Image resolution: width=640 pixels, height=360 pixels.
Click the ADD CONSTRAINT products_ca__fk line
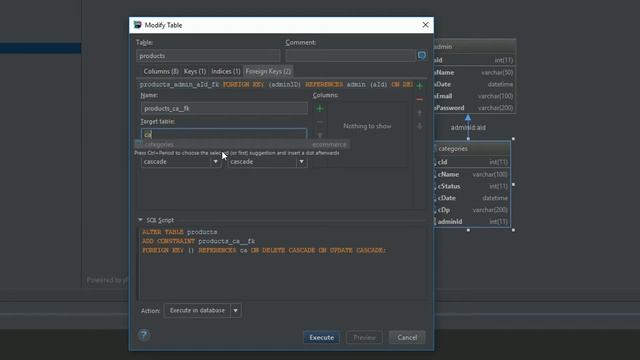pos(198,241)
